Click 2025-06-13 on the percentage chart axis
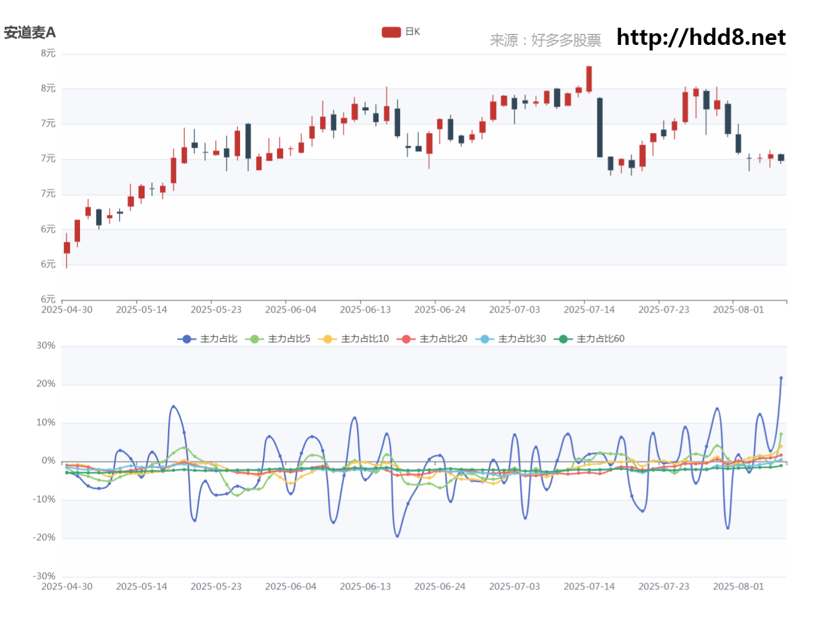The image size is (840, 638). [x=366, y=586]
